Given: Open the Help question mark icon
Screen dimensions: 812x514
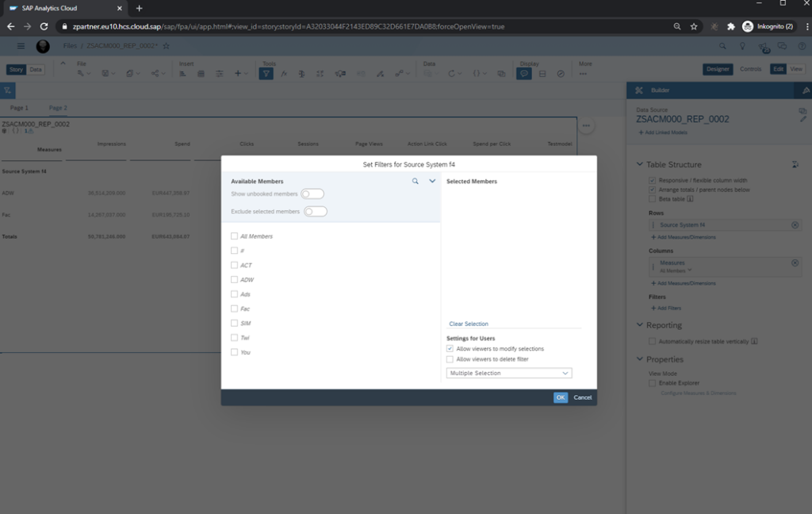Looking at the screenshot, I should click(802, 46).
